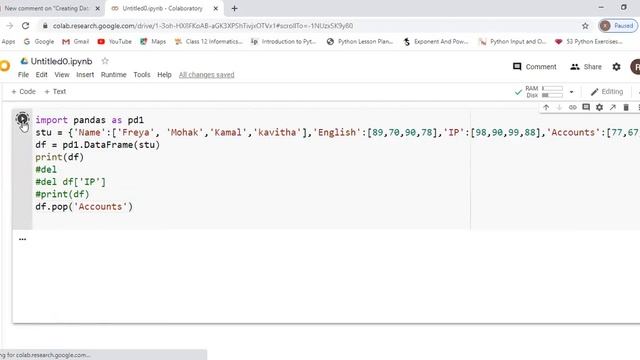The height and width of the screenshot is (360, 640).
Task: Open YouTube bookmark
Action: coord(114,42)
